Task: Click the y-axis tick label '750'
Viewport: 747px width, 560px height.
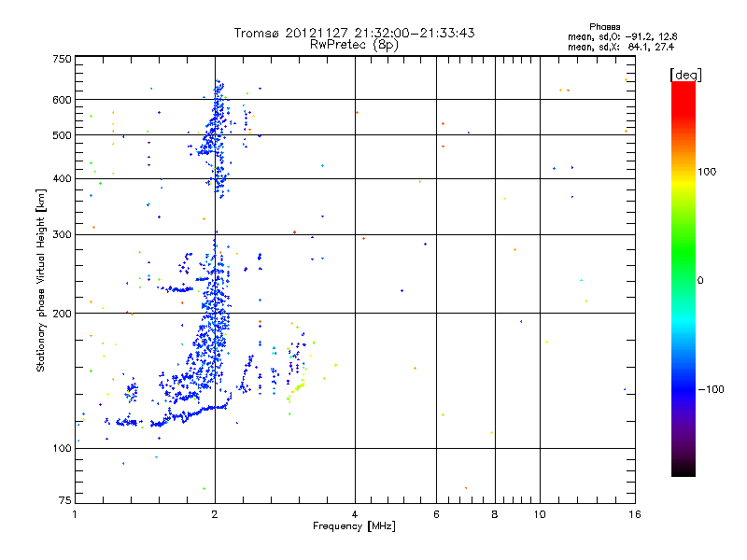Action: point(62,59)
